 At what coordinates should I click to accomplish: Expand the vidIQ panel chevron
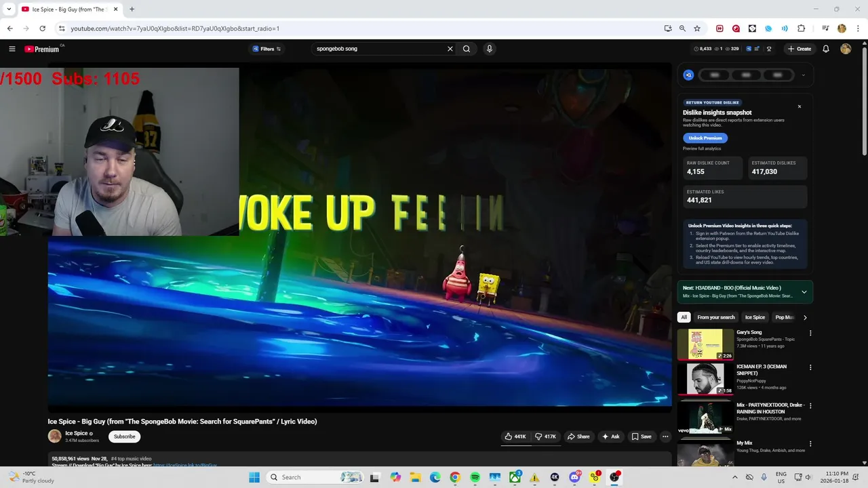coord(803,75)
